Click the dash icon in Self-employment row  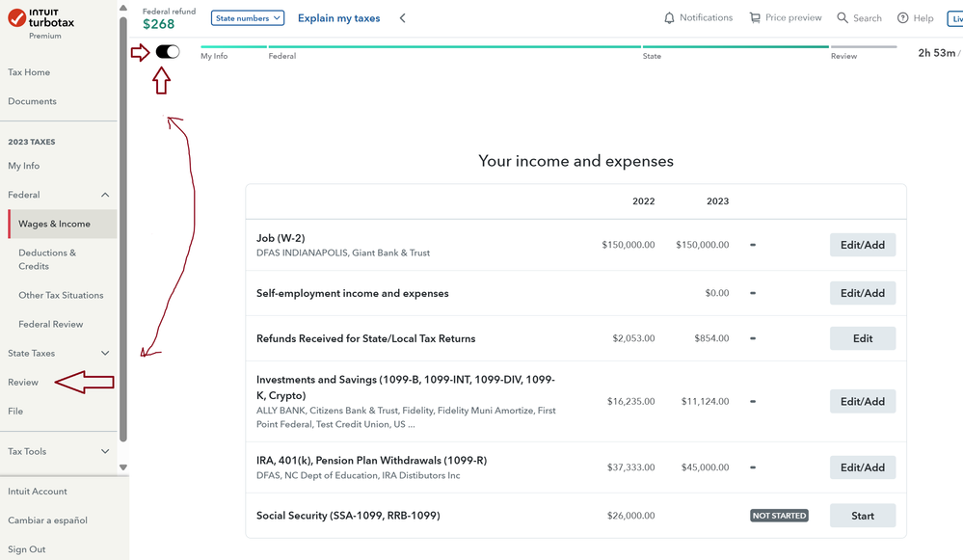click(x=752, y=293)
